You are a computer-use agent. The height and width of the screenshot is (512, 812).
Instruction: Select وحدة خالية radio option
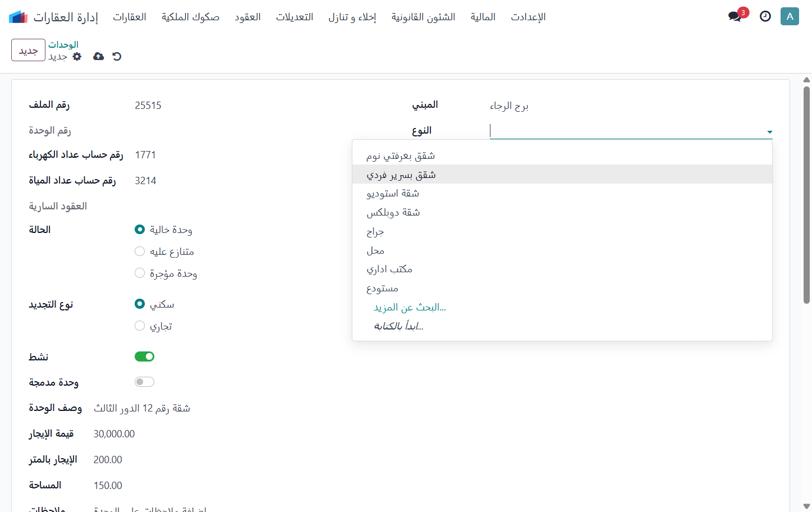coord(140,230)
